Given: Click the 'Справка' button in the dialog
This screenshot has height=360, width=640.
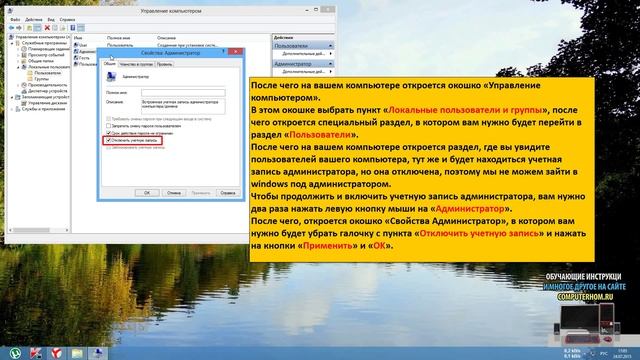Looking at the screenshot, I should pyautogui.click(x=228, y=193).
